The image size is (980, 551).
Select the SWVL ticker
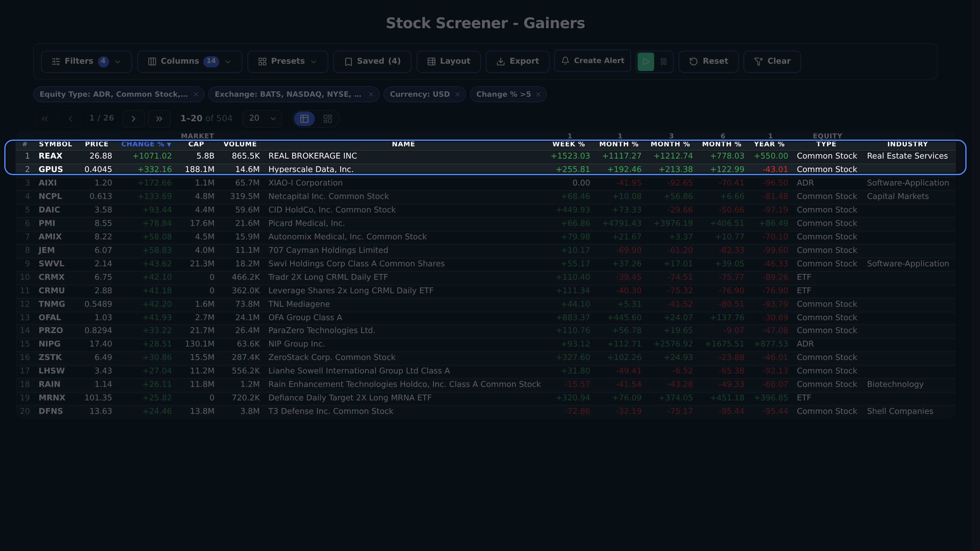pos(51,264)
